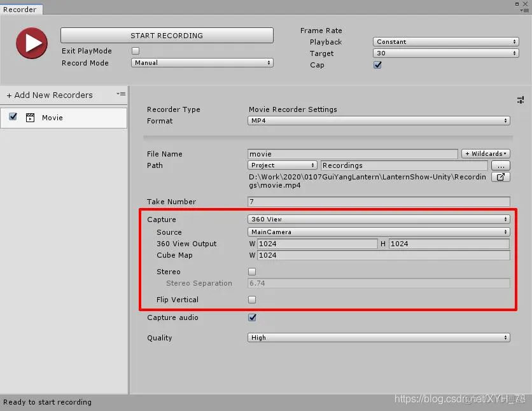Click the Movie clapperboard icon
This screenshot has width=532, height=411.
(x=30, y=118)
